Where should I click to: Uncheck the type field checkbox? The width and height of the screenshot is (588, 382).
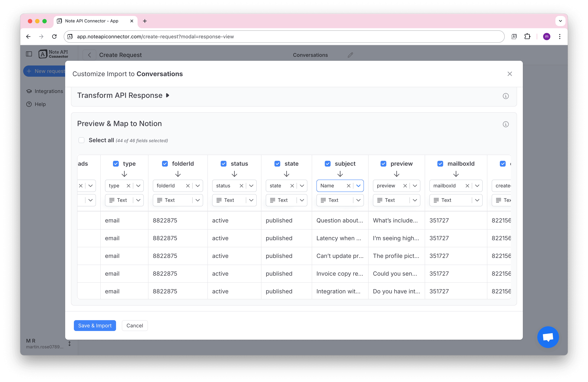[116, 164]
